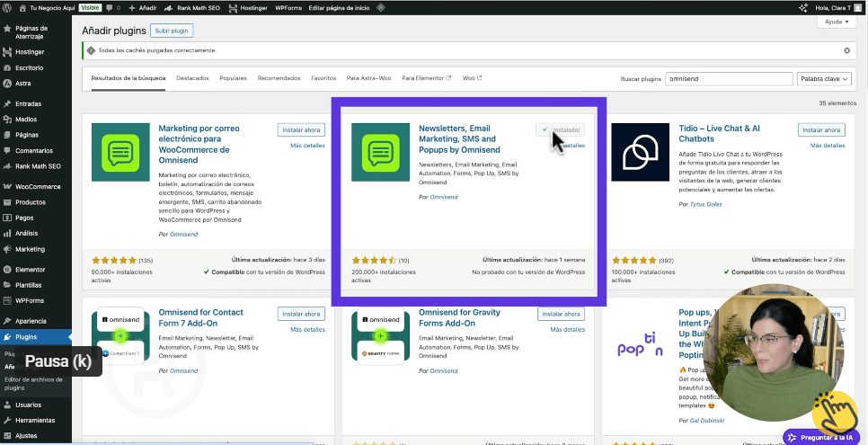
Task: Open Hostinger in the admin bar
Action: pyautogui.click(x=249, y=8)
